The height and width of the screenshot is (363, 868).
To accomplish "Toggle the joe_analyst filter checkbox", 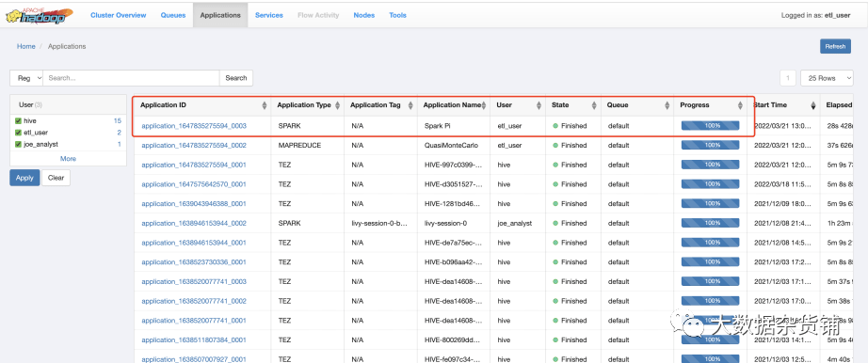I will coord(18,144).
